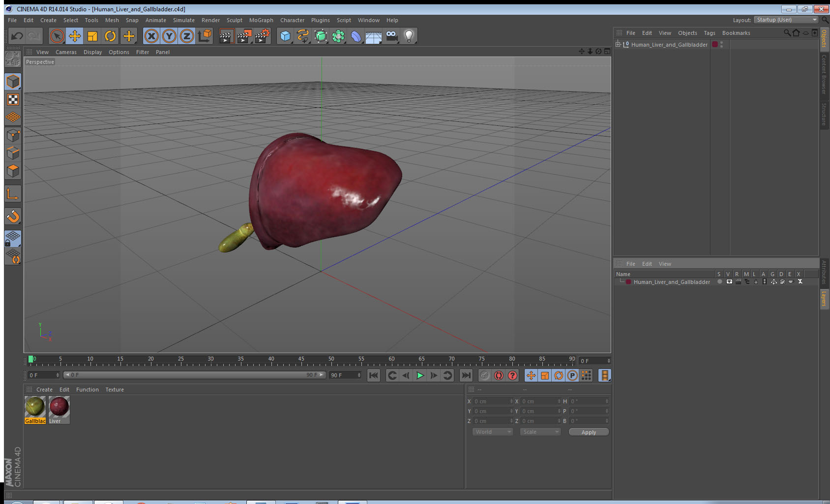
Task: Toggle parameter keyframe recording
Action: click(x=572, y=375)
